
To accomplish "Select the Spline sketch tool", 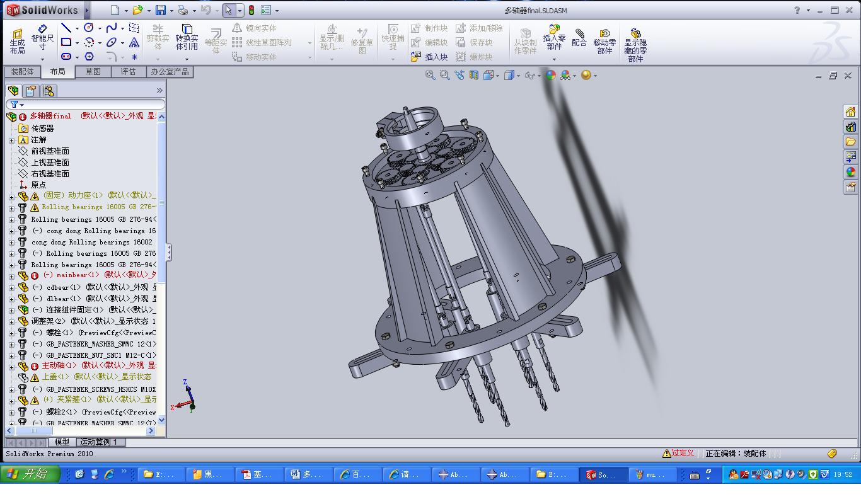I will [x=111, y=28].
